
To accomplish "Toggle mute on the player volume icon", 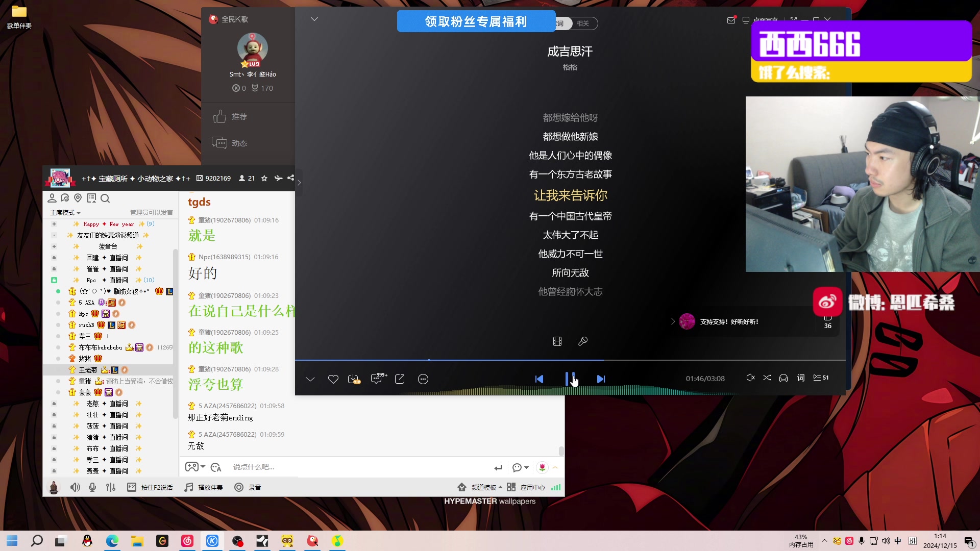I will coord(750,378).
